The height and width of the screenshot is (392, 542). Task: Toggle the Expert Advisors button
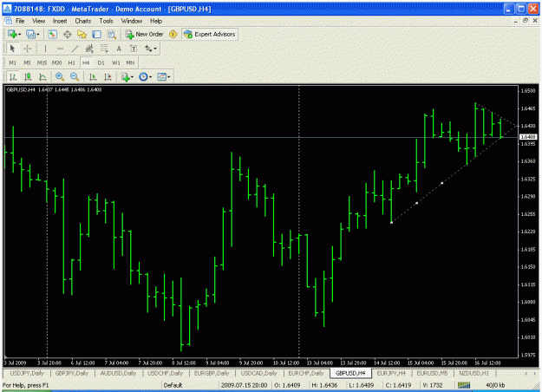(x=210, y=34)
